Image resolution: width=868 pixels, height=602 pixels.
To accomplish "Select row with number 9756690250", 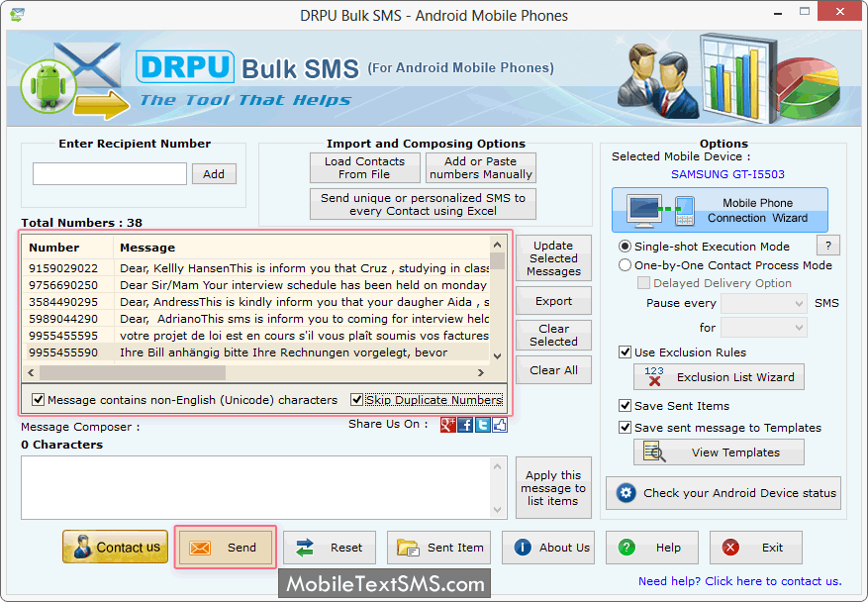I will pyautogui.click(x=255, y=285).
